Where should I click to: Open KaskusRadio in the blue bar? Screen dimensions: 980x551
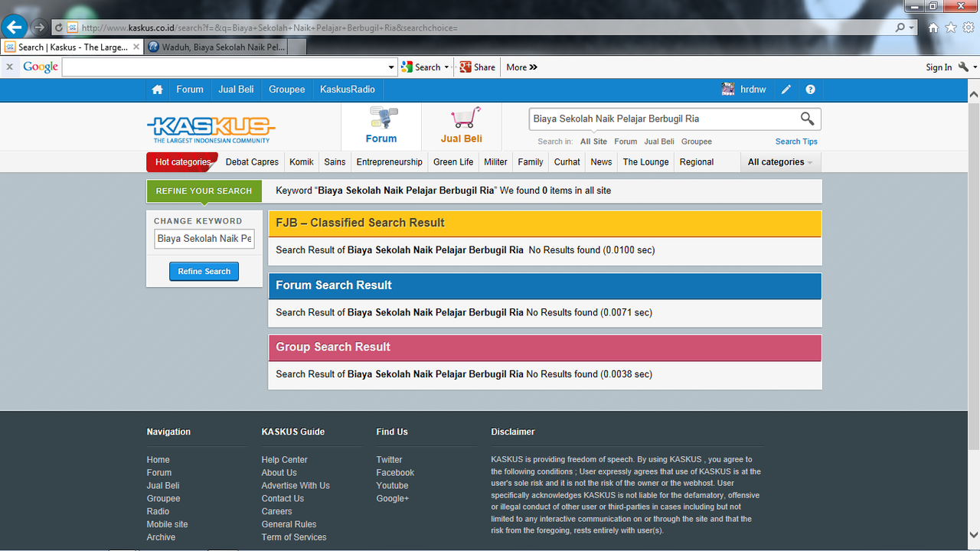pos(348,90)
